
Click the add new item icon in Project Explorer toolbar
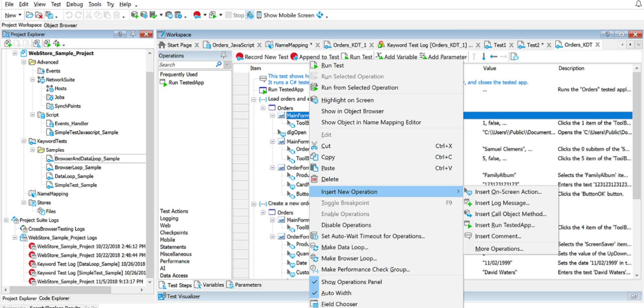(8, 43)
